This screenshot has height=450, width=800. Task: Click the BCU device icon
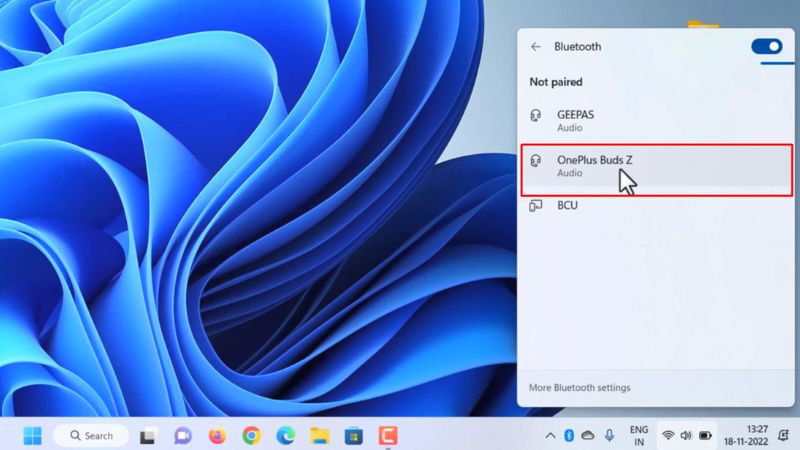tap(535, 206)
